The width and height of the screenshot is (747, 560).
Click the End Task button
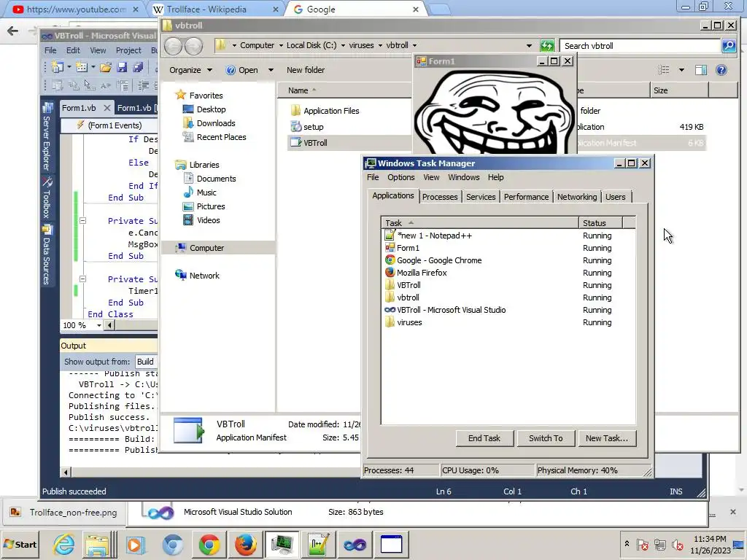484,438
